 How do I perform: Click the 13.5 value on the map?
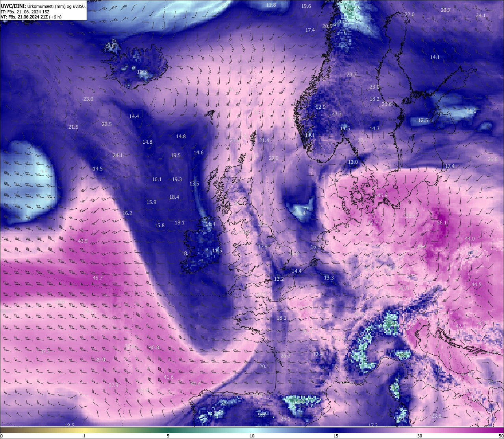pos(194,184)
